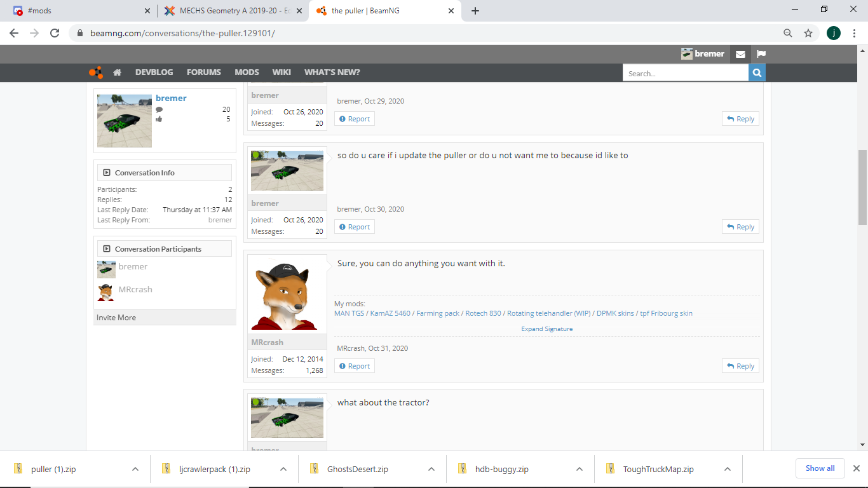Click inside the Search input field
The image size is (868, 488).
686,73
